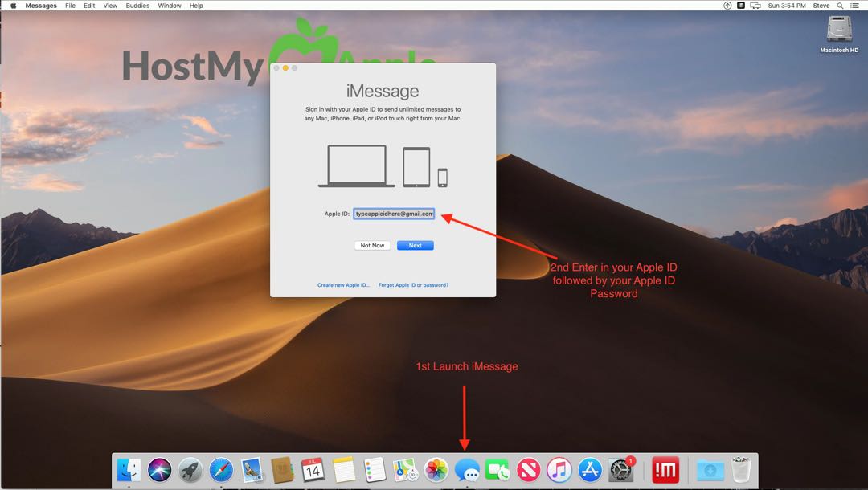This screenshot has height=490, width=868.
Task: Open the View menu
Action: click(x=110, y=6)
